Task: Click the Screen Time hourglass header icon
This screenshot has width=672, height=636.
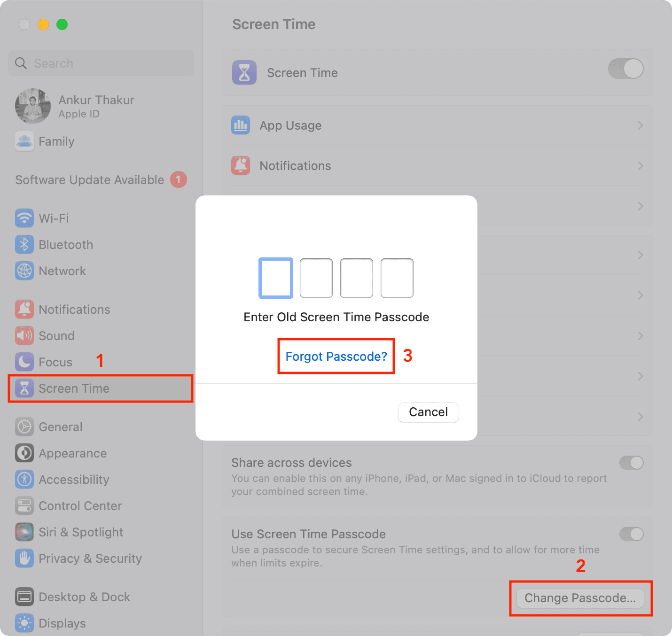Action: coord(244,72)
